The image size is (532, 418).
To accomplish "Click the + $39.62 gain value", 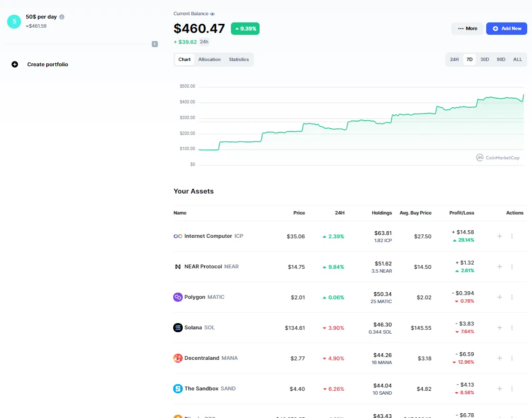I will pos(185,42).
